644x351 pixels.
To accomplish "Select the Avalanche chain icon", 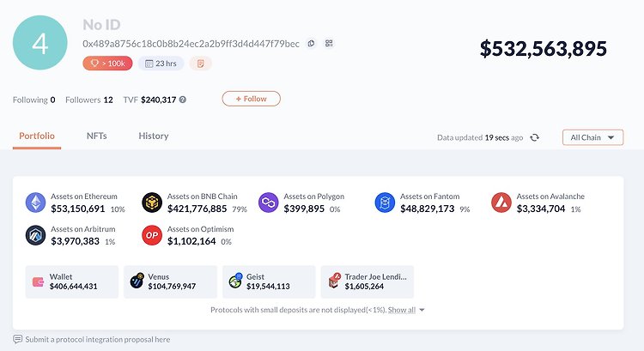I will 501,203.
